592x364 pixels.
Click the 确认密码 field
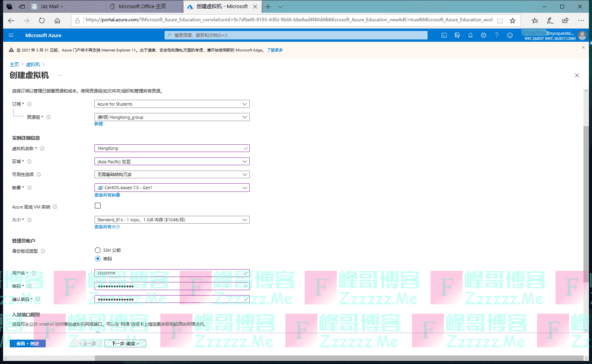(x=172, y=299)
